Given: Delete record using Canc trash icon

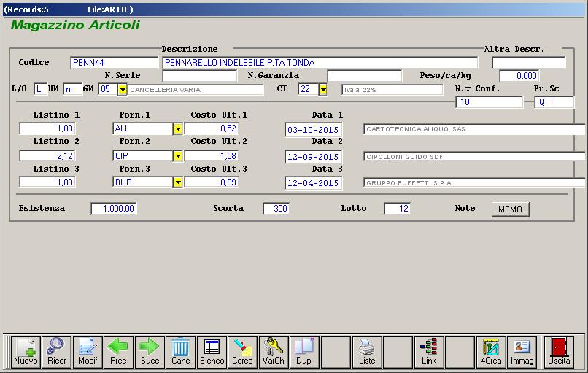Looking at the screenshot, I should click(180, 351).
